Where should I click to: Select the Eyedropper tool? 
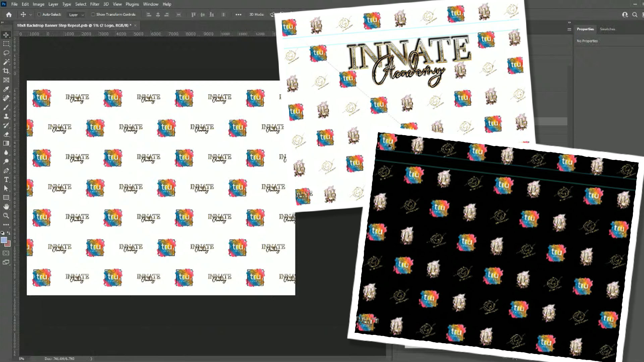click(x=6, y=89)
